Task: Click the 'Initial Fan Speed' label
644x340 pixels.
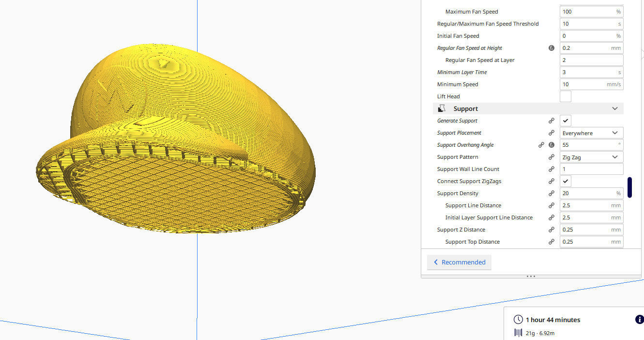Action: [x=458, y=36]
